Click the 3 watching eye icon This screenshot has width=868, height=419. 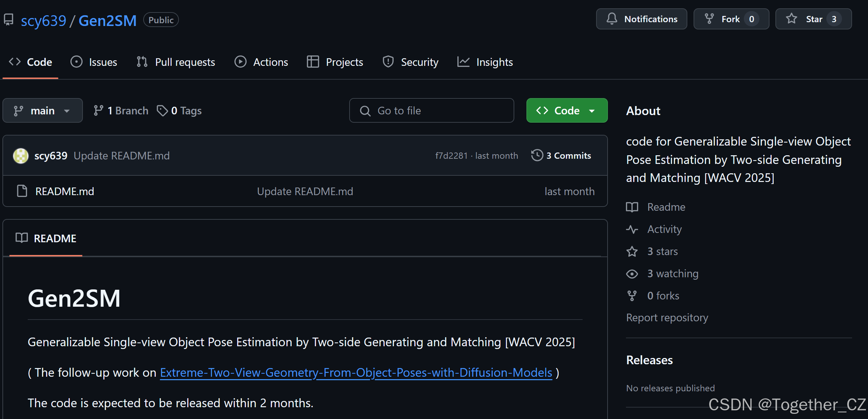click(632, 274)
